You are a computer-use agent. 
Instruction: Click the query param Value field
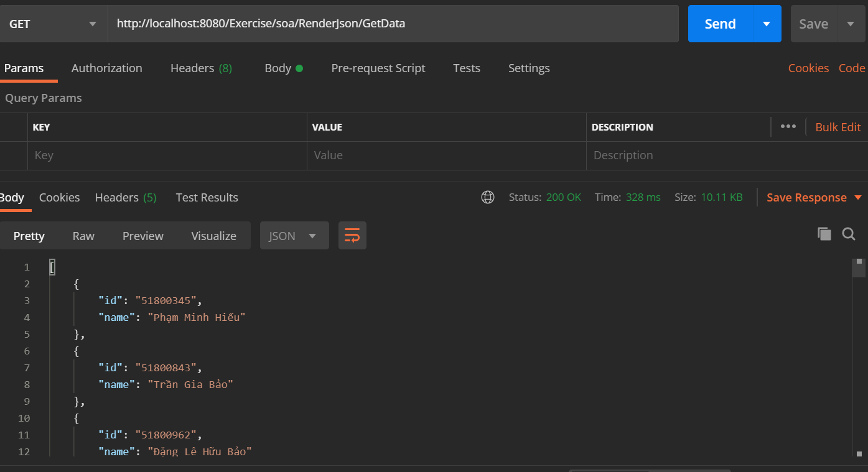(446, 155)
